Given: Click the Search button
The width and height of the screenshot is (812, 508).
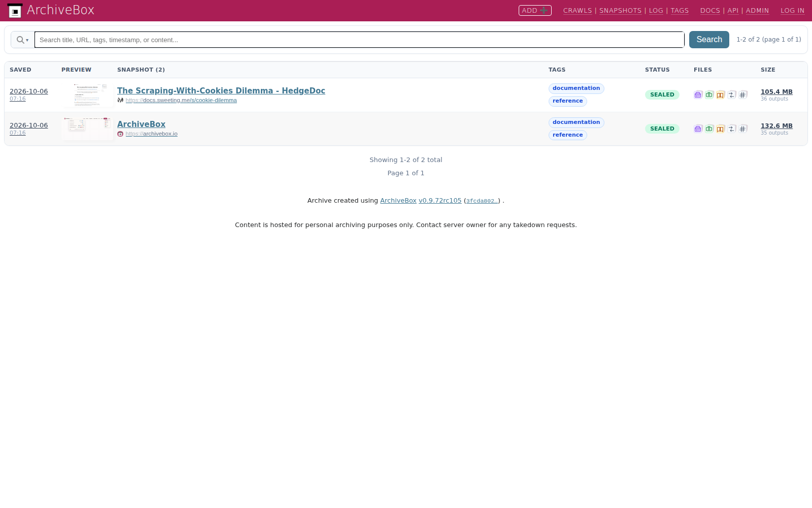Looking at the screenshot, I should coord(709,40).
